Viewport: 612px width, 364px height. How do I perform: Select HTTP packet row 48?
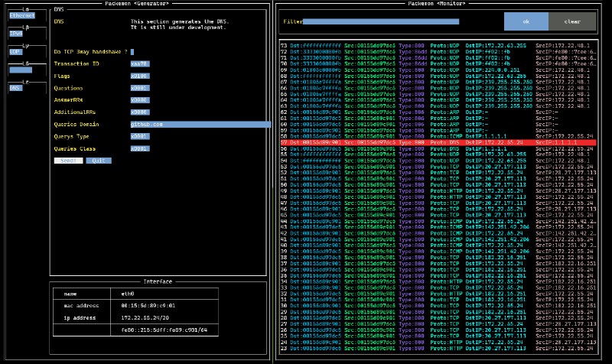438,197
